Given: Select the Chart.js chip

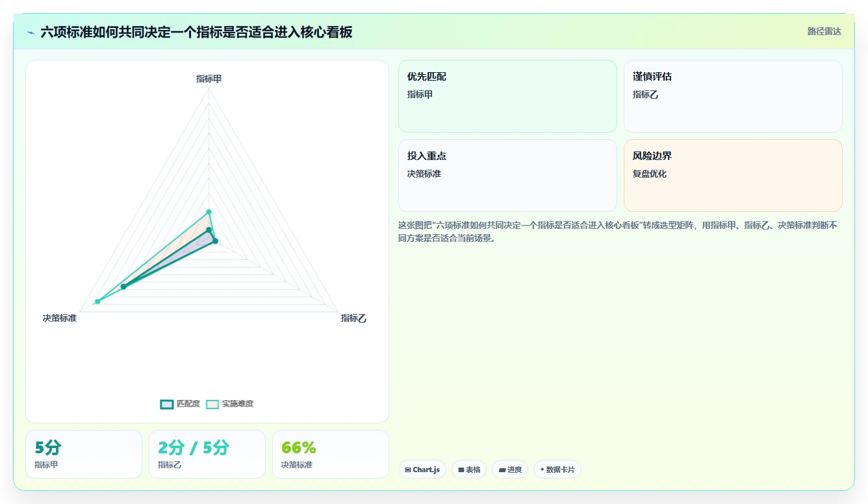Looking at the screenshot, I should click(x=422, y=470).
